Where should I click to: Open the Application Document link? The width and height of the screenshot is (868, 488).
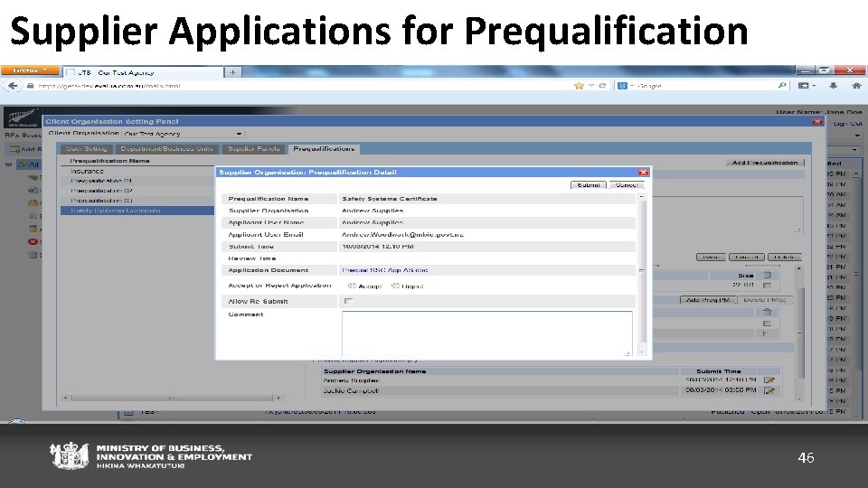pyautogui.click(x=385, y=270)
